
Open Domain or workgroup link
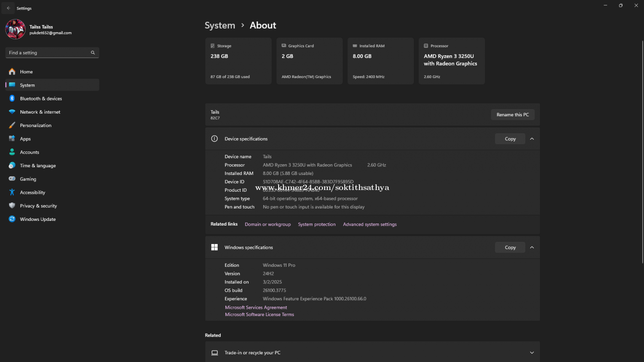[x=267, y=224]
